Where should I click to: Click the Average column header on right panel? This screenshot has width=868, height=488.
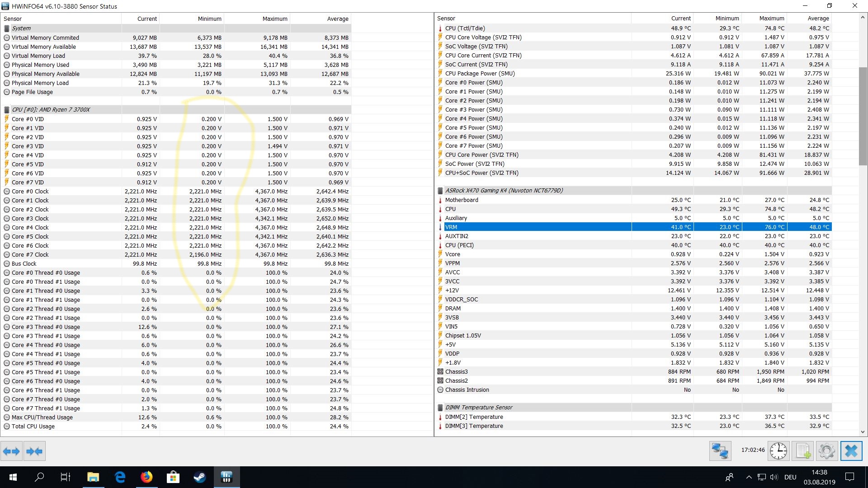[818, 18]
